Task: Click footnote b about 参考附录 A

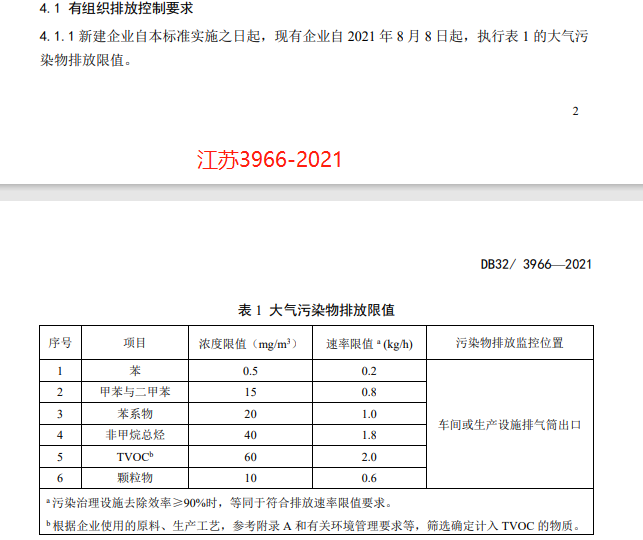Action: 312,526
